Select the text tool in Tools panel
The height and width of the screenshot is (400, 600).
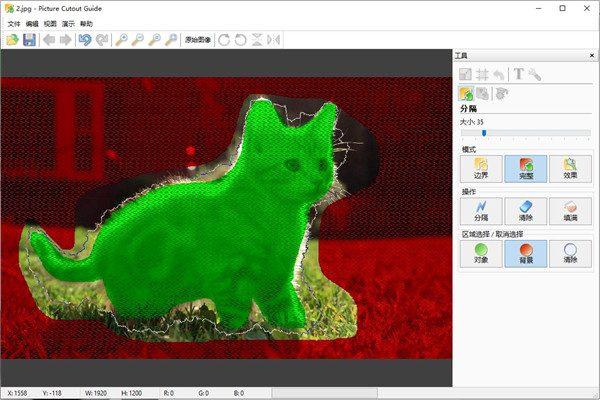(x=519, y=74)
